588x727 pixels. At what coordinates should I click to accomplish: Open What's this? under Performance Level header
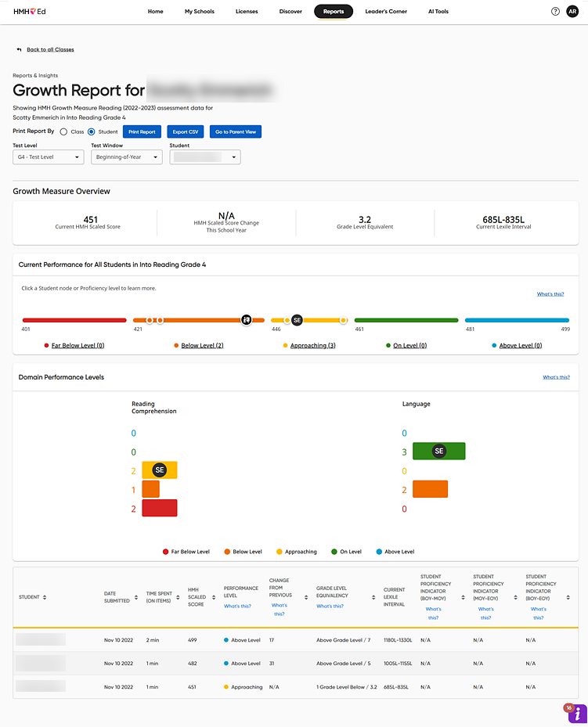[237, 606]
